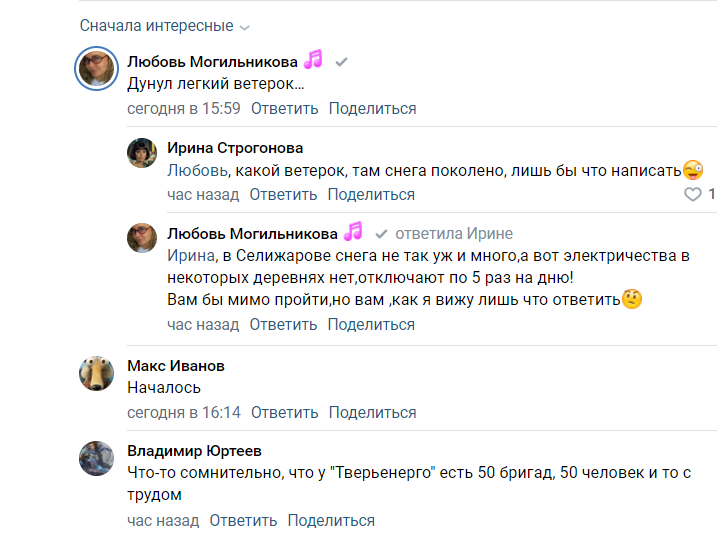Click the music note icon in Любовь's reply
This screenshot has width=725, height=553.
(353, 232)
